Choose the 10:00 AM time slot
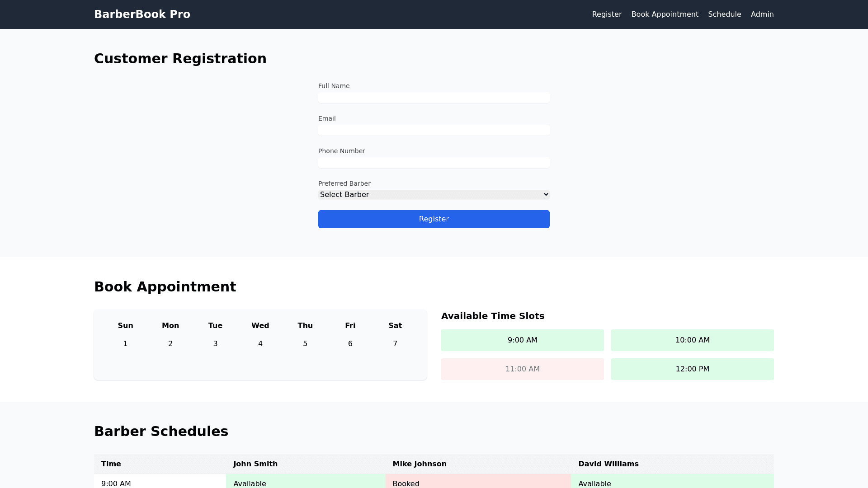Screen dimensions: 868x488 692,340
